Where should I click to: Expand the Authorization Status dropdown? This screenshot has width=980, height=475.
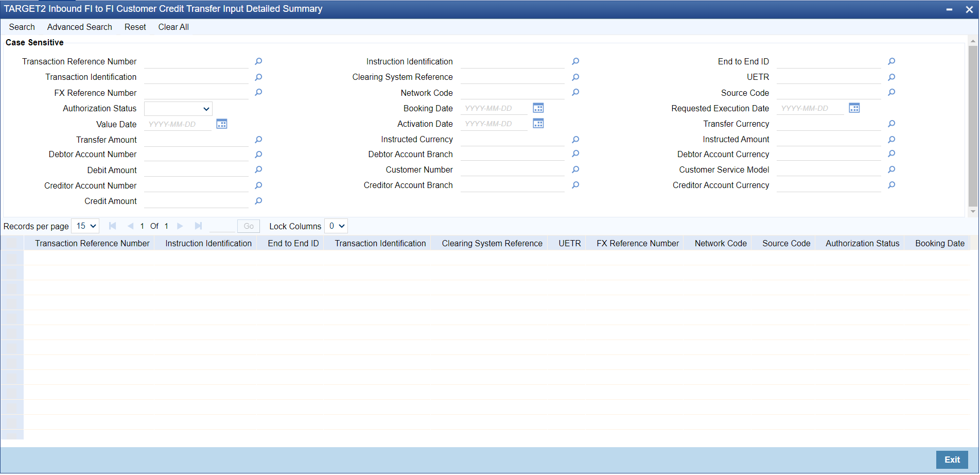pos(178,109)
